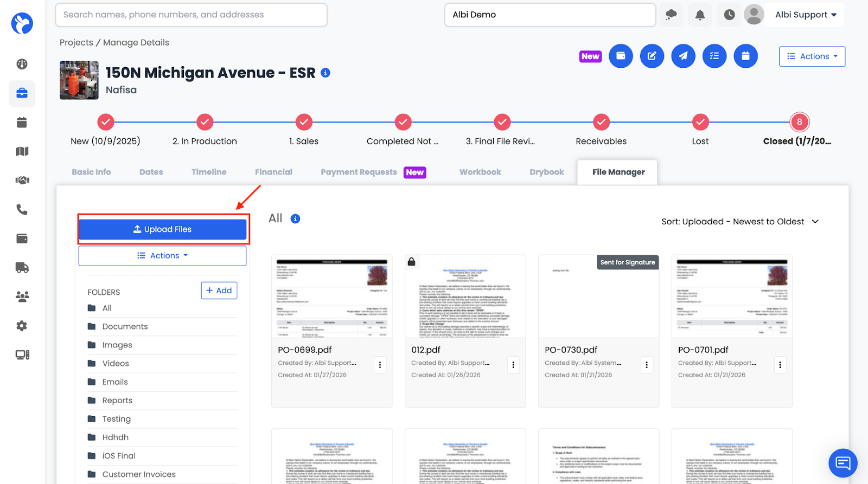Open three-dot menu for PO-0699.pdf
The width and height of the screenshot is (868, 484).
(380, 365)
